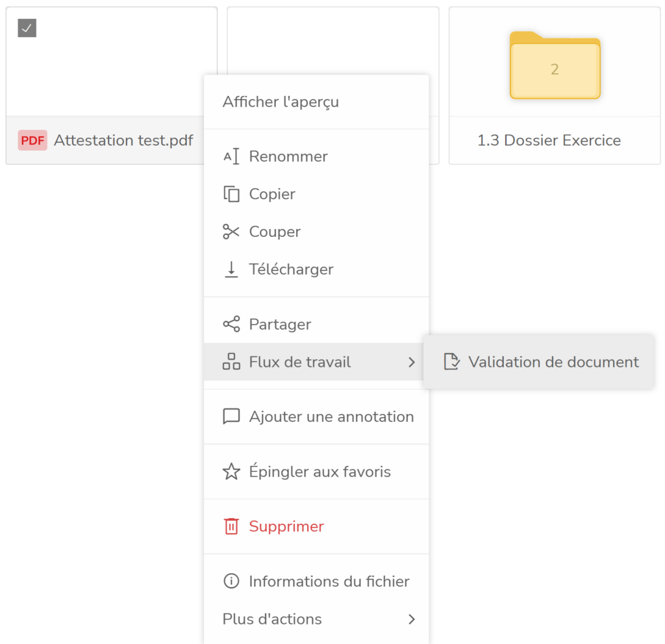The height and width of the screenshot is (644, 665).
Task: Choose Afficher l'aperçu from context menu
Action: pos(281,102)
